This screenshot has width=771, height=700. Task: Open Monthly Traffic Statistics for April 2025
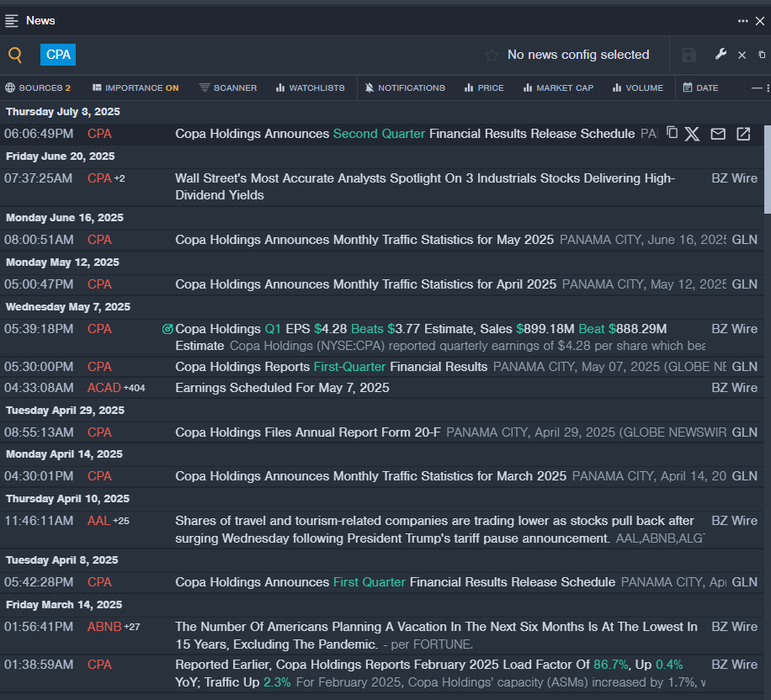pos(366,284)
